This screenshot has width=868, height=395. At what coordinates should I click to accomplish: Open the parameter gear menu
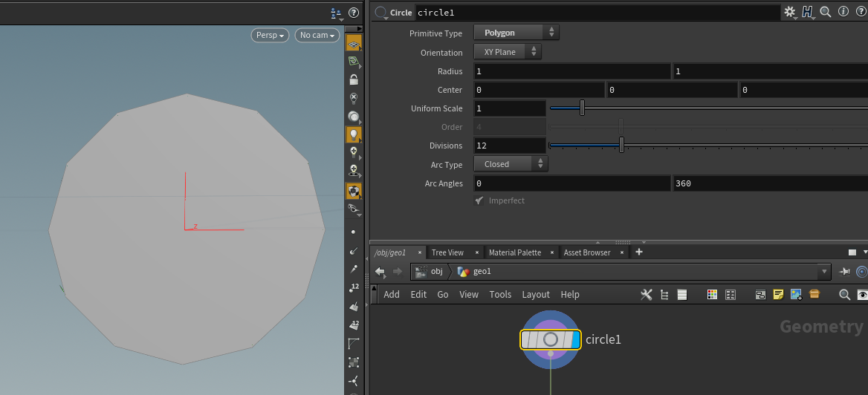click(790, 12)
